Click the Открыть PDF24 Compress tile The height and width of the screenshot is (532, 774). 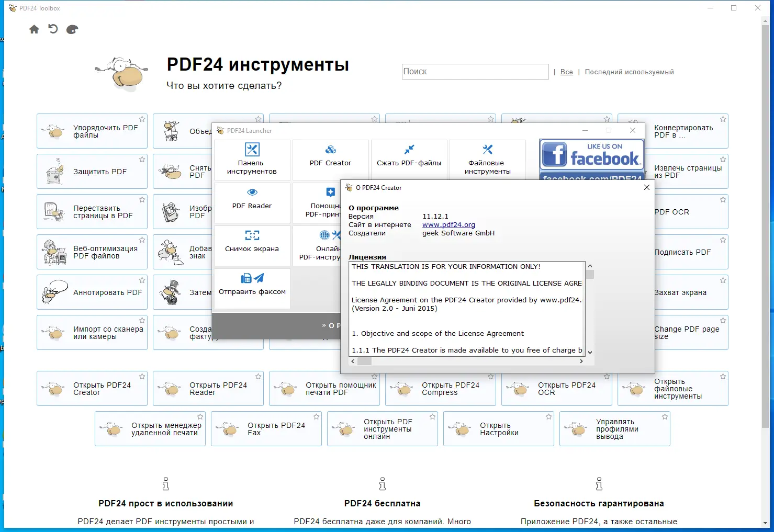coord(441,389)
